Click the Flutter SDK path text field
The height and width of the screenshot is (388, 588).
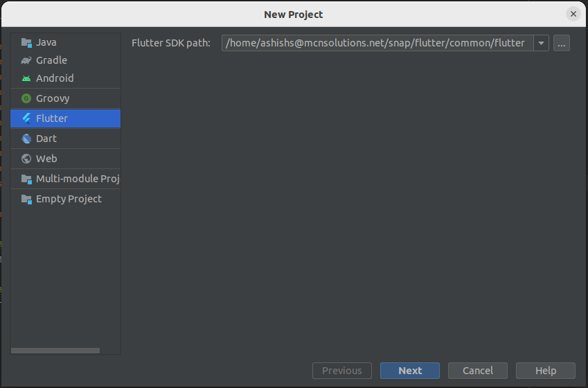coord(376,43)
